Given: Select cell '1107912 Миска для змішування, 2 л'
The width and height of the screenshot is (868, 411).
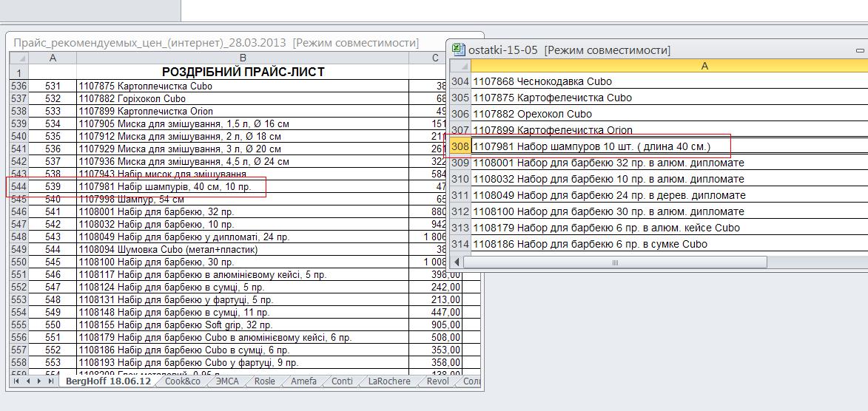Looking at the screenshot, I should coord(243,136).
